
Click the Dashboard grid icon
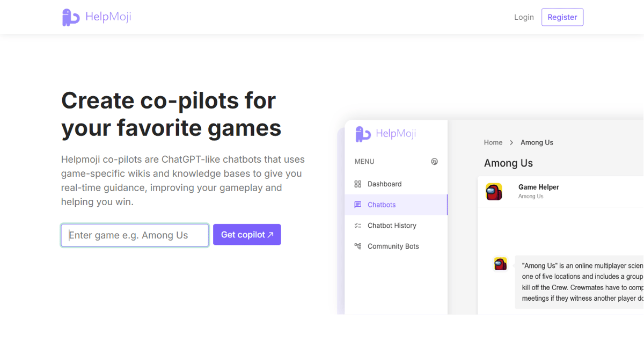click(x=358, y=184)
